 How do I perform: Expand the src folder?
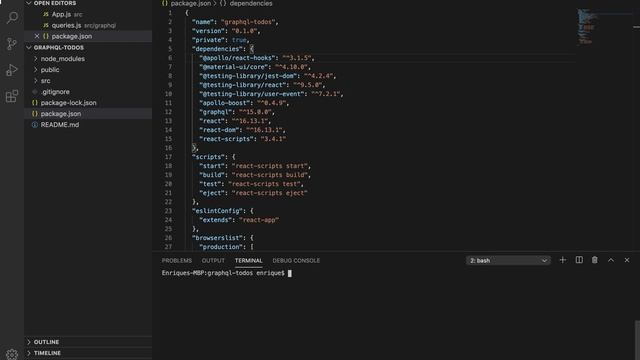point(36,81)
